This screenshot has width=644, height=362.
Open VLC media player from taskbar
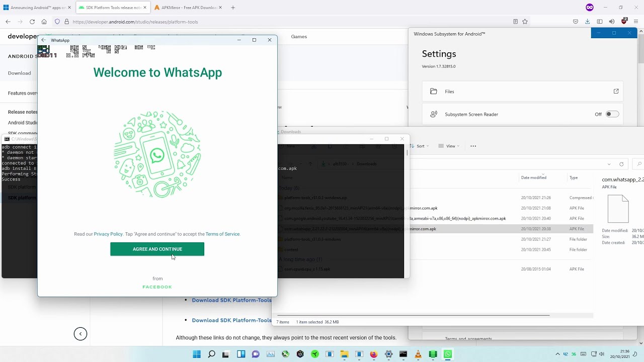418,354
